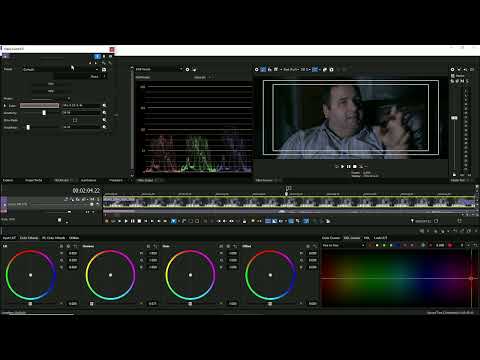This screenshot has width=480, height=360.
Task: Open the Color Curves tab
Action: 331,238
